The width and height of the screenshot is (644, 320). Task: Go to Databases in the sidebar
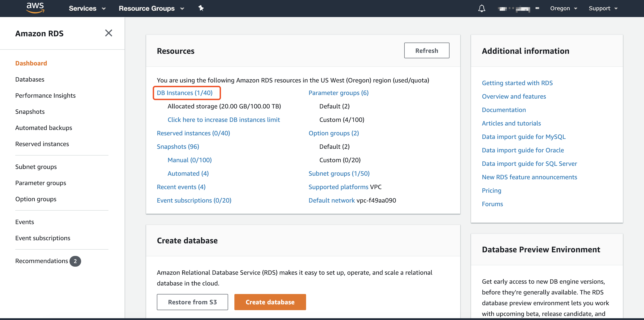tap(30, 79)
